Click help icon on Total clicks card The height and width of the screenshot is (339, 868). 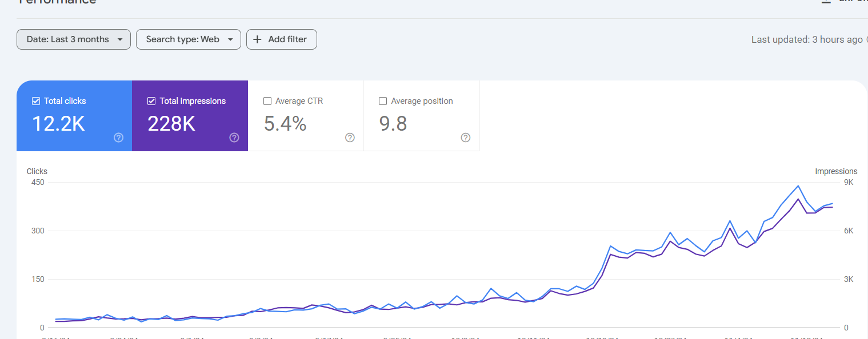(118, 138)
